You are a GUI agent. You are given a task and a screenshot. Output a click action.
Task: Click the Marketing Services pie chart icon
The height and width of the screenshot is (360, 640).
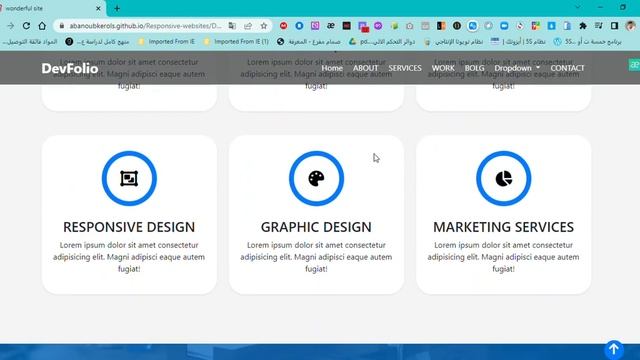(504, 178)
